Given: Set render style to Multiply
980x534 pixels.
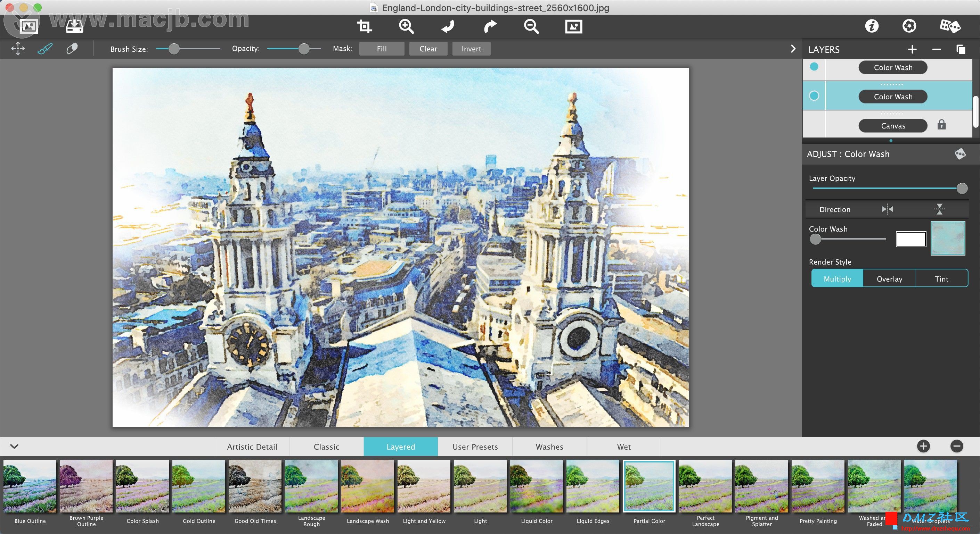Looking at the screenshot, I should pyautogui.click(x=837, y=278).
